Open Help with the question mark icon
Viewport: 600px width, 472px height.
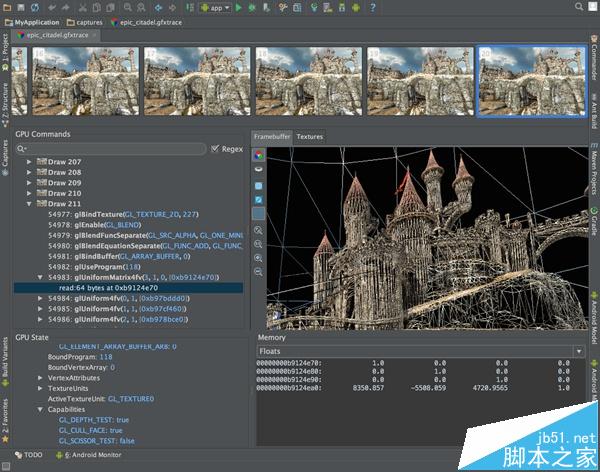(373, 7)
